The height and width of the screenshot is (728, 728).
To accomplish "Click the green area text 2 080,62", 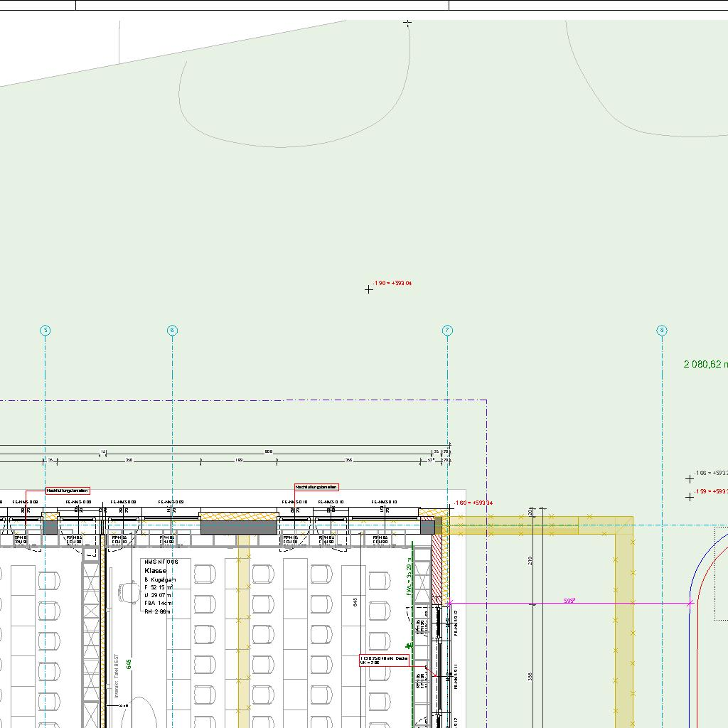I will click(705, 365).
